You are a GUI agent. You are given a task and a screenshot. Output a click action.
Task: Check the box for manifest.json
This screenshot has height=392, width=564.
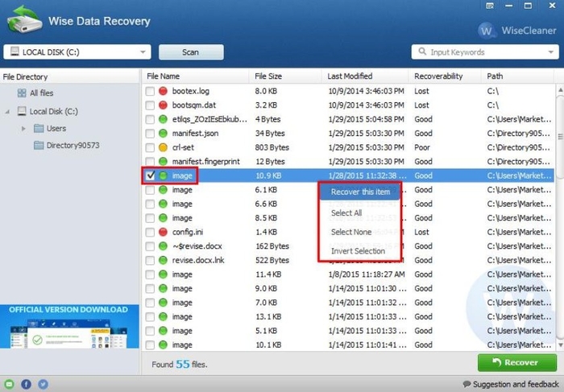pyautogui.click(x=150, y=134)
